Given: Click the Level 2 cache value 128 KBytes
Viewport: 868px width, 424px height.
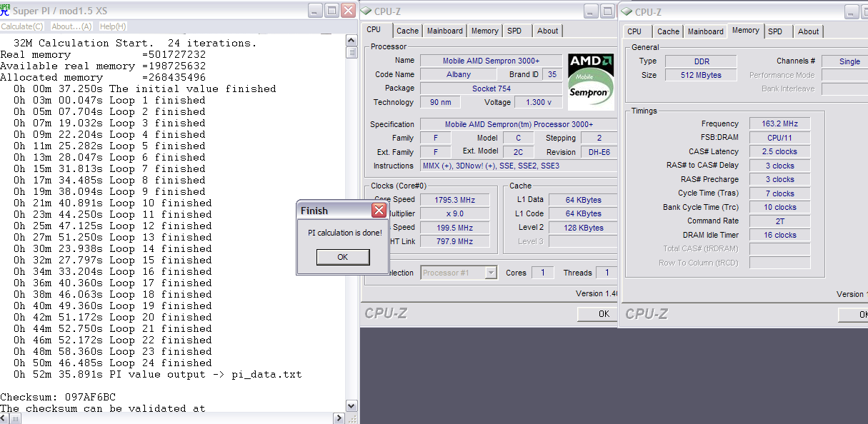Looking at the screenshot, I should click(583, 228).
